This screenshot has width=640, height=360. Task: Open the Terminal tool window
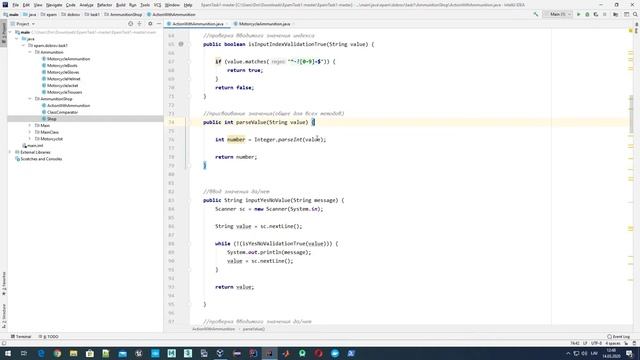click(21, 337)
